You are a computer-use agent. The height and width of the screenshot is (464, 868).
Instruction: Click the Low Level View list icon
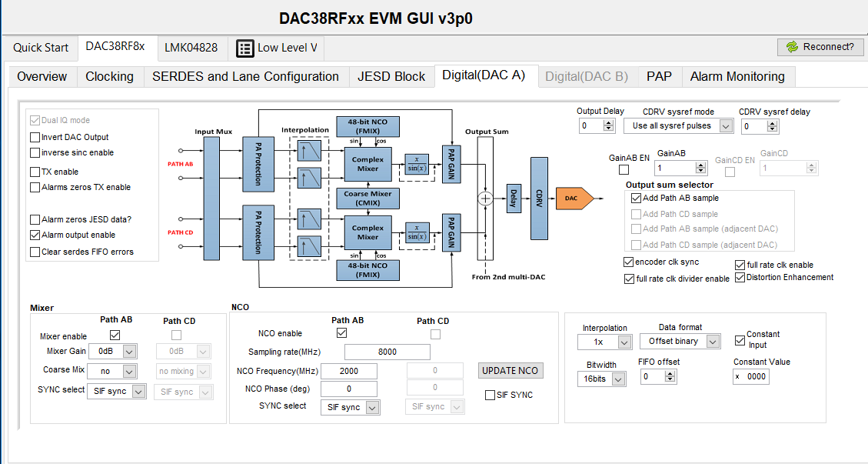(244, 48)
